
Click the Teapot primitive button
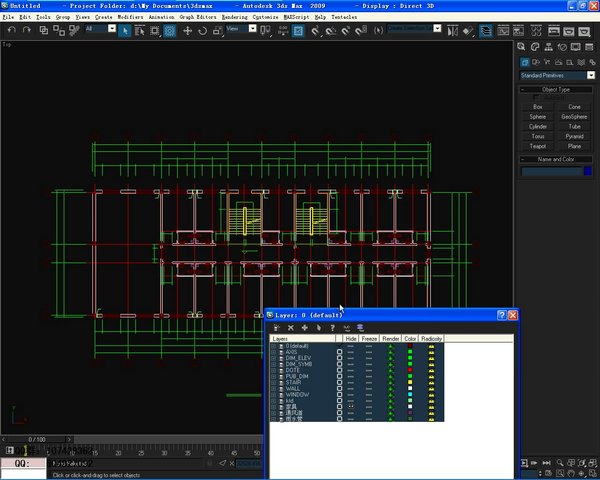coord(538,146)
